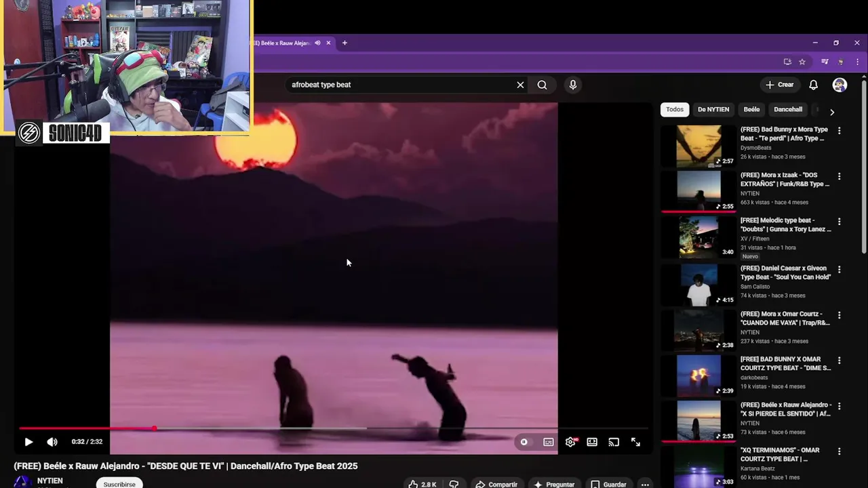Seek on the red video progress bar

point(334,428)
